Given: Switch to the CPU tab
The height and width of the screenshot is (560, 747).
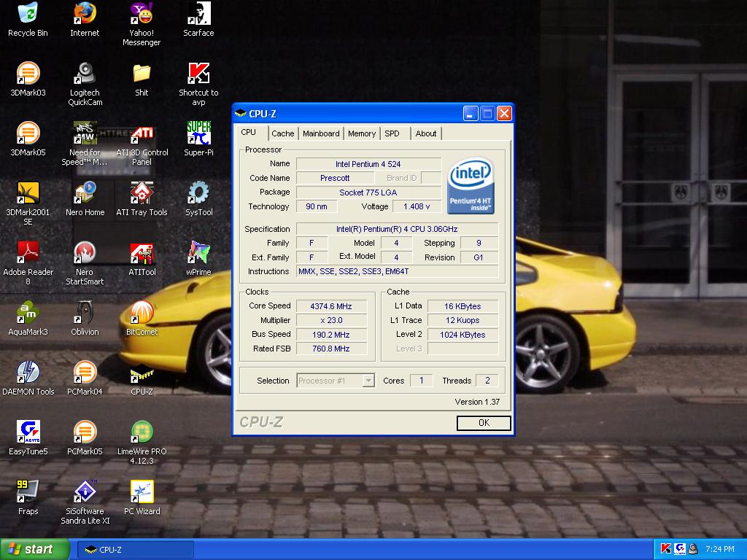Looking at the screenshot, I should coord(249,133).
